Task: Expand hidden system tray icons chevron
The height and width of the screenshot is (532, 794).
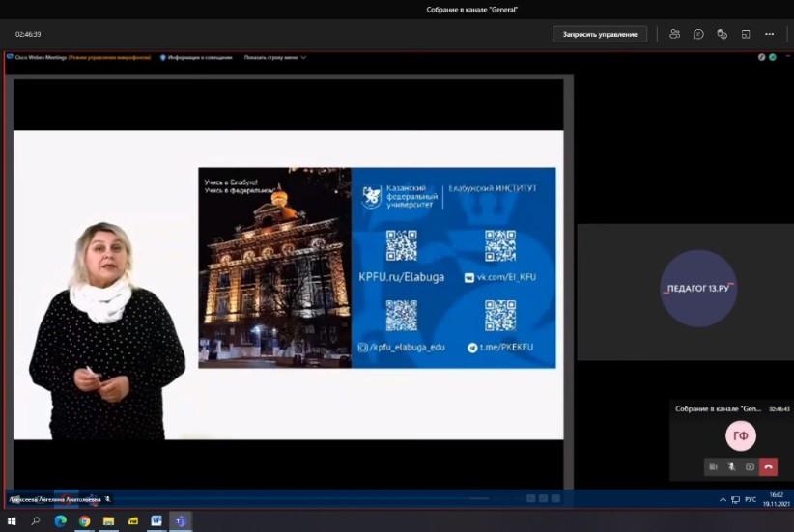Action: (723, 499)
